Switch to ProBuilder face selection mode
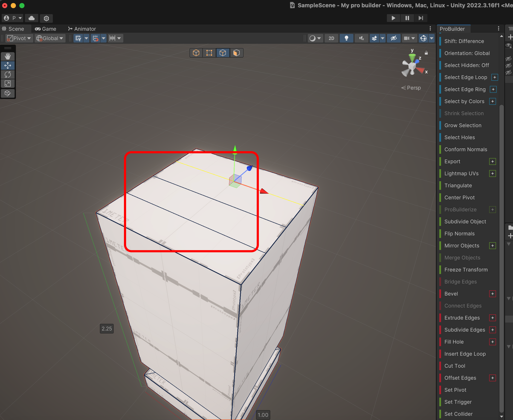Screen dimensions: 513x420 (236, 53)
